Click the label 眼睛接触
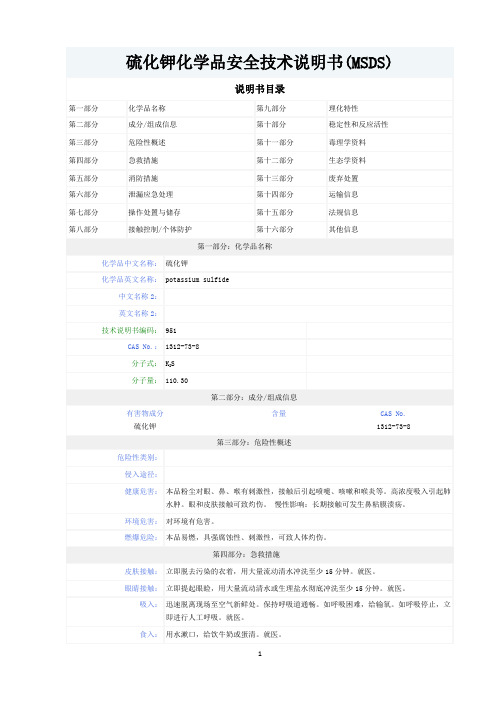Image resolution: width=496 pixels, height=702 pixels. (141, 588)
